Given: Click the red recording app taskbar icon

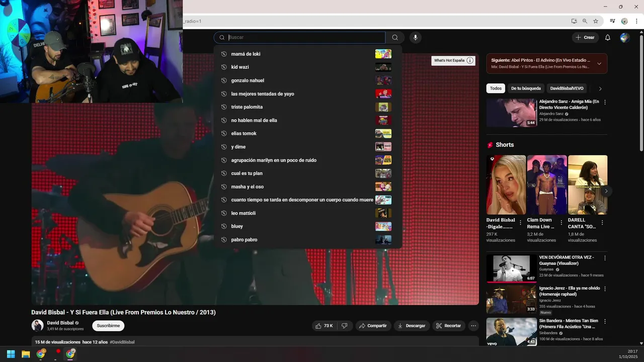Looking at the screenshot, I should 57,353.
